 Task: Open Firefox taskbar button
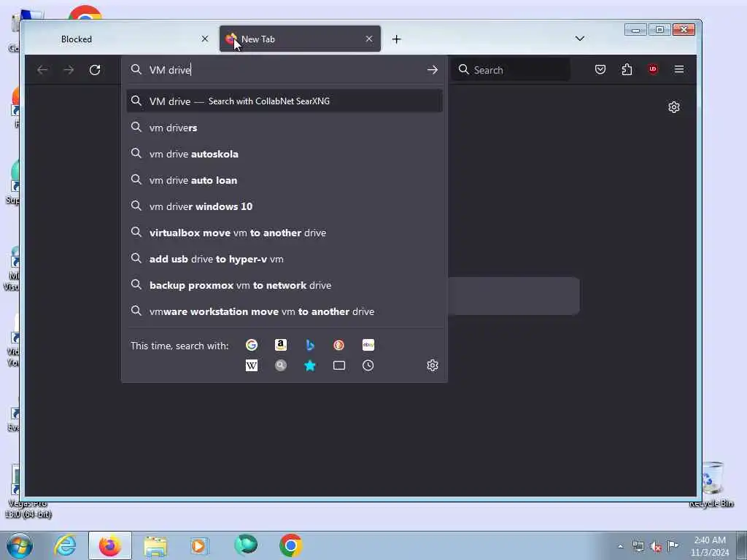[110, 545]
